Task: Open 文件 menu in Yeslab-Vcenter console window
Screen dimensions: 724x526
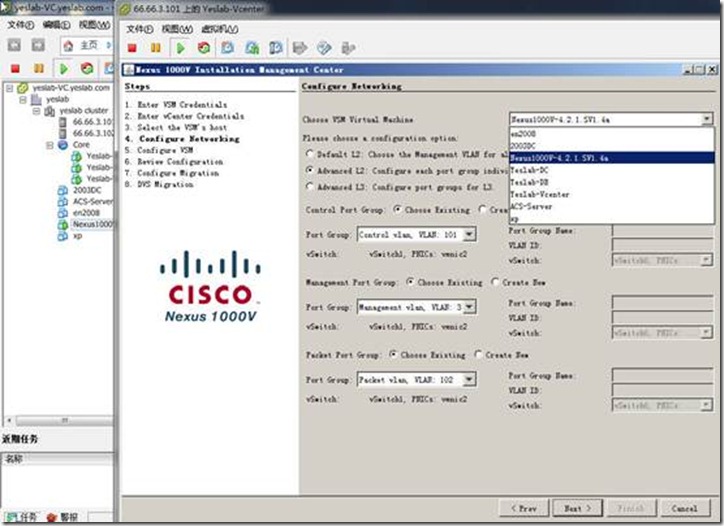Action: tap(139, 29)
